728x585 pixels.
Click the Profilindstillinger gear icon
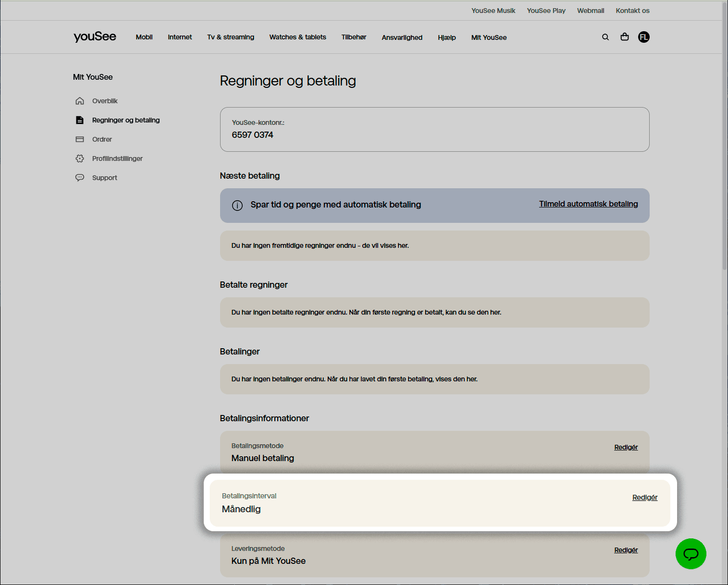pos(80,158)
